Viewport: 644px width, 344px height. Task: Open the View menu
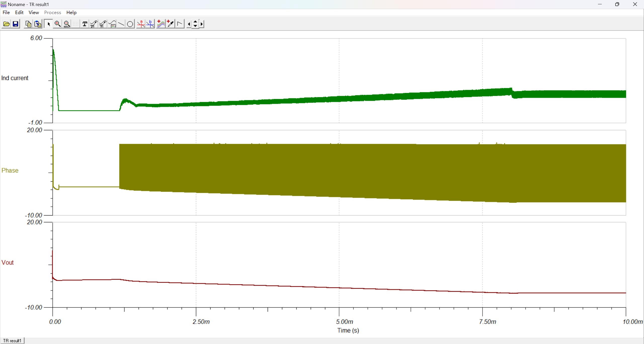34,12
